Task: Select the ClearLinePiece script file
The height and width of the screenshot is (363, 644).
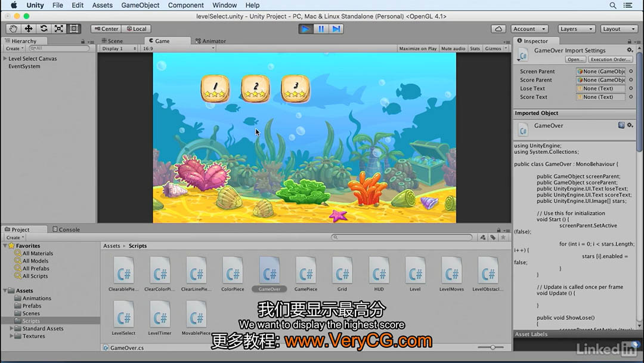Action: [196, 274]
